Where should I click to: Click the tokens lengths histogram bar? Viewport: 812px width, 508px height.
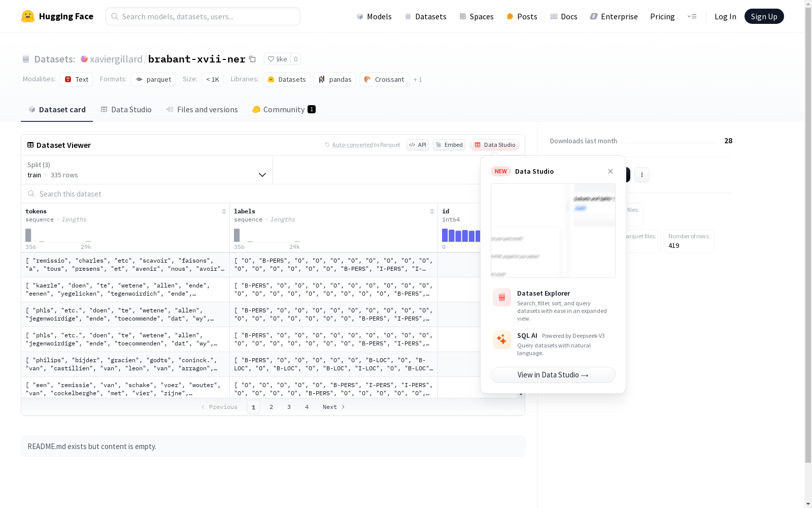pos(28,235)
